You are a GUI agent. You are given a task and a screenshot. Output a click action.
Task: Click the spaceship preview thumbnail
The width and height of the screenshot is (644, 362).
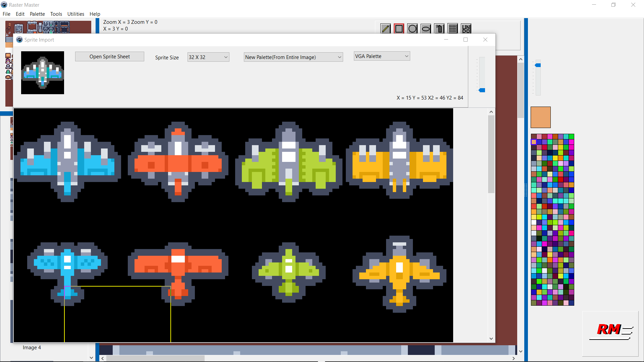pyautogui.click(x=42, y=72)
